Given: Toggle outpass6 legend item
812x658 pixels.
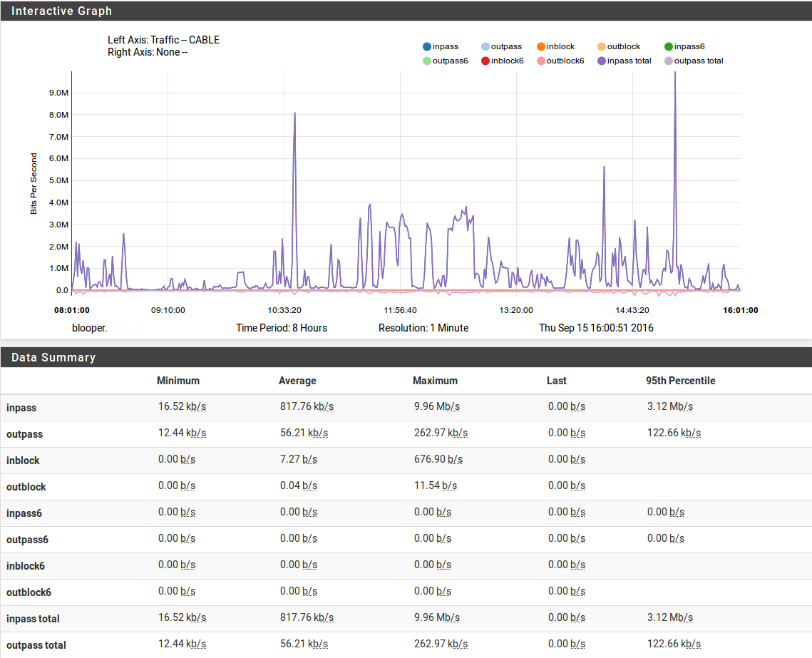Looking at the screenshot, I should [x=427, y=61].
